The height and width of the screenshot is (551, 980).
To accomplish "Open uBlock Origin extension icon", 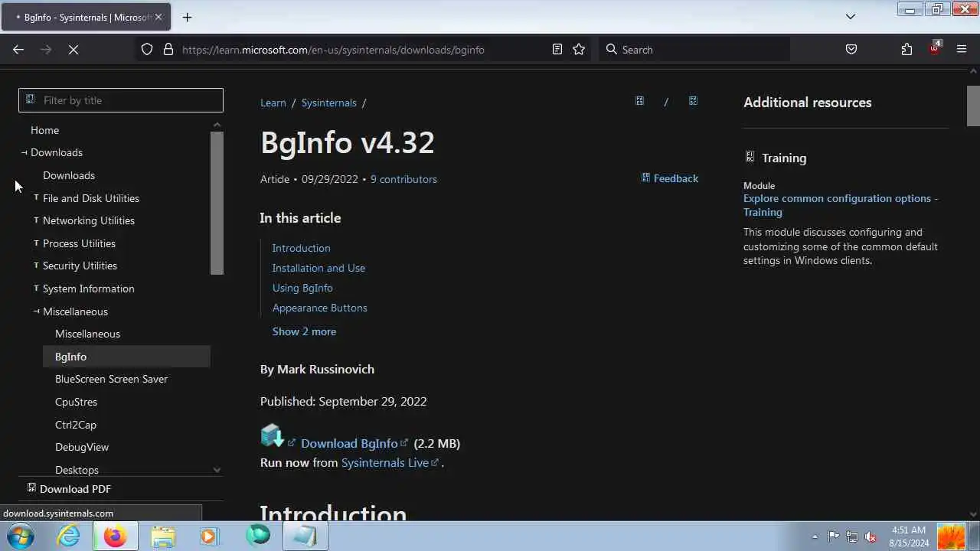I will [x=935, y=48].
